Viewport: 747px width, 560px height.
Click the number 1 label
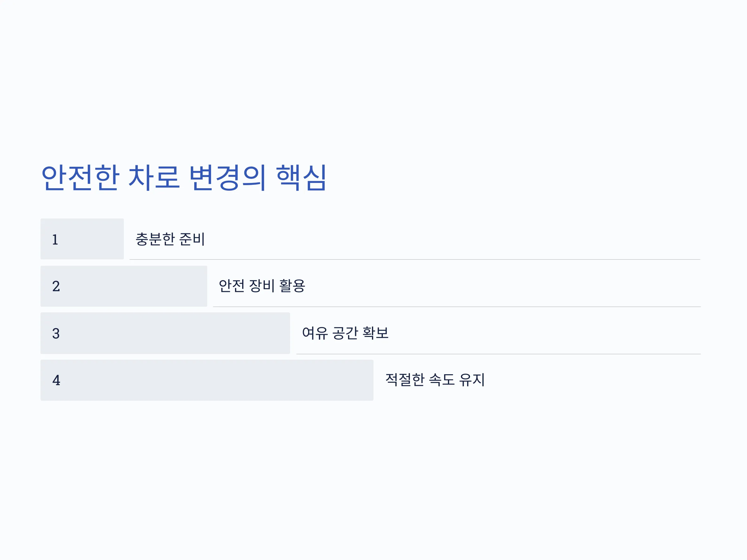point(55,240)
